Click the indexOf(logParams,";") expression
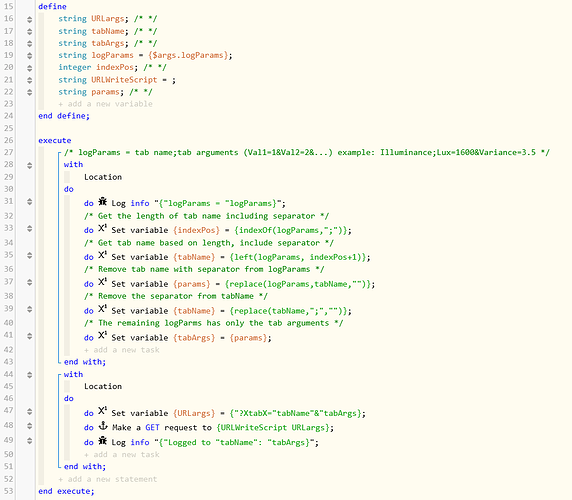The width and height of the screenshot is (572, 500). click(291, 230)
